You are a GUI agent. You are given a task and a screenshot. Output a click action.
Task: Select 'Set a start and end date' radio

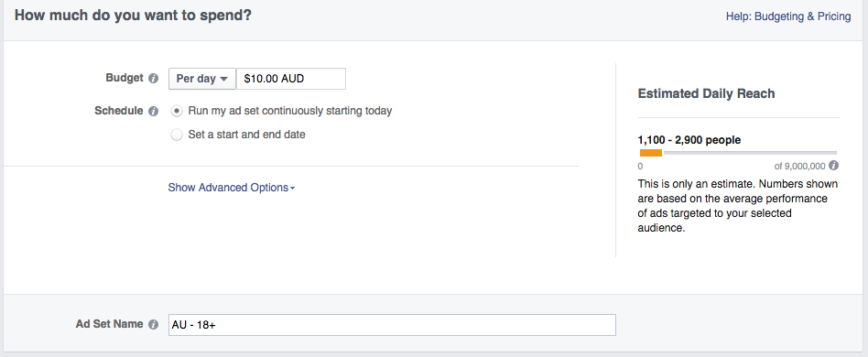(x=176, y=135)
